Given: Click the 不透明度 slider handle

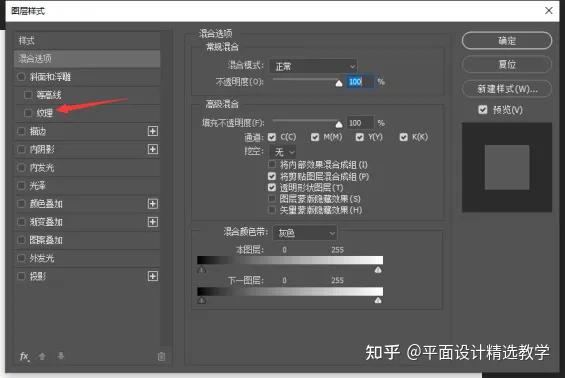Looking at the screenshot, I should (339, 84).
